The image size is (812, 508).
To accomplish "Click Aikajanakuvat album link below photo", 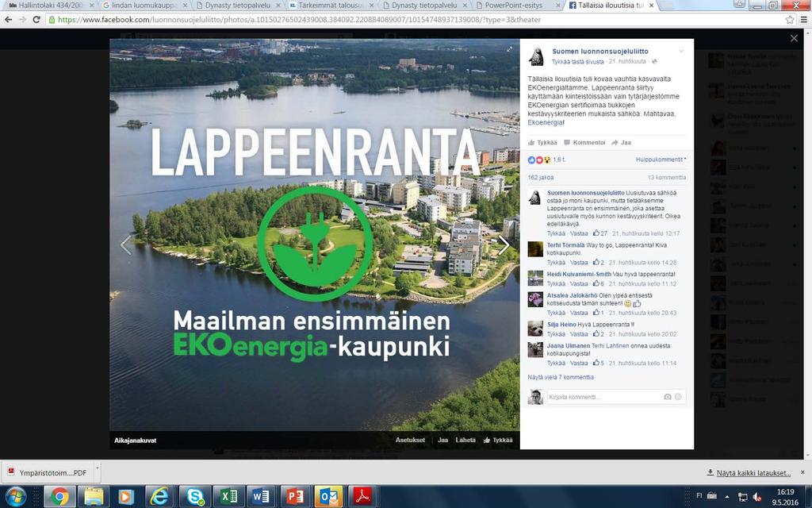I will point(135,441).
